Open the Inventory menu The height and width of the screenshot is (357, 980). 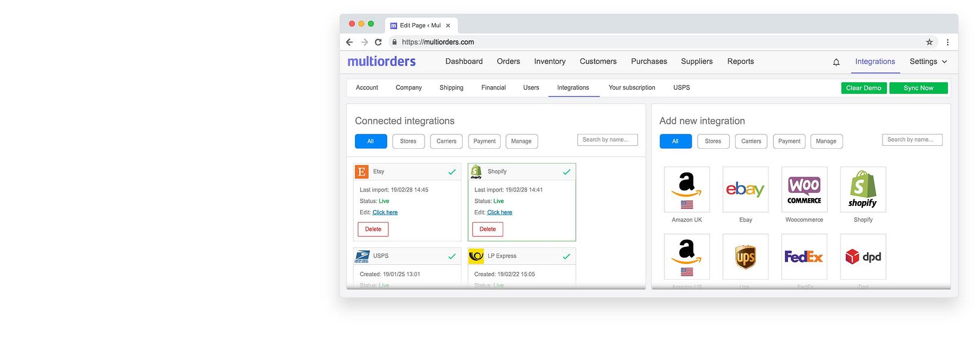(x=549, y=61)
